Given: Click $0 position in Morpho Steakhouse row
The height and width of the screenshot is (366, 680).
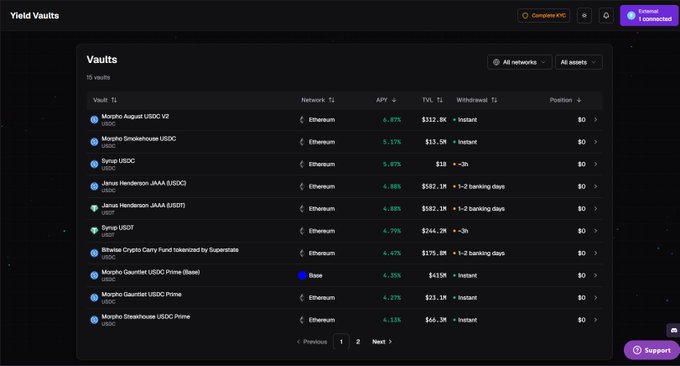Looking at the screenshot, I should [582, 320].
